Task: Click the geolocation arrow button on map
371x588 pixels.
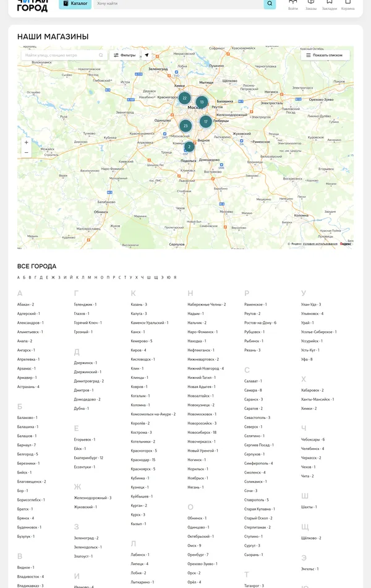Action: coord(147,55)
